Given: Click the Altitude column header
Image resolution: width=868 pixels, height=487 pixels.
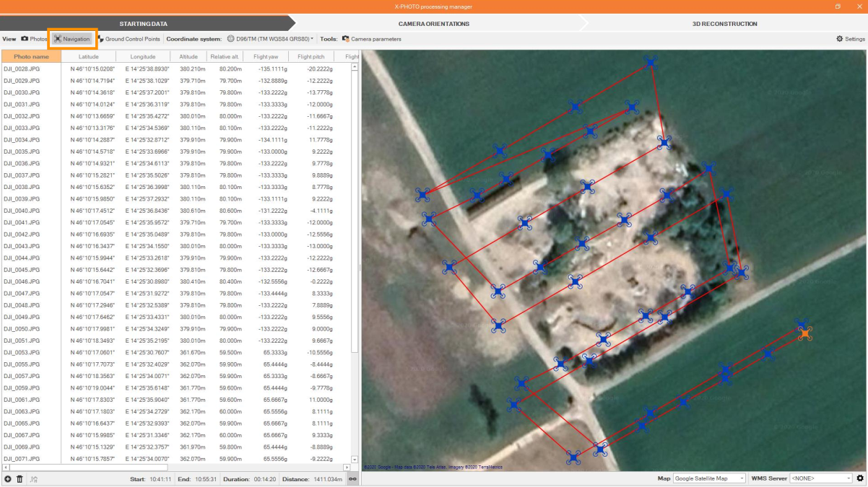Looking at the screenshot, I should pos(188,56).
